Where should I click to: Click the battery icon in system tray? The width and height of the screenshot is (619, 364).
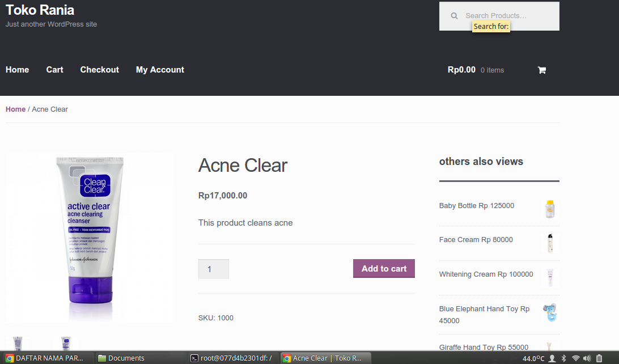tap(599, 358)
